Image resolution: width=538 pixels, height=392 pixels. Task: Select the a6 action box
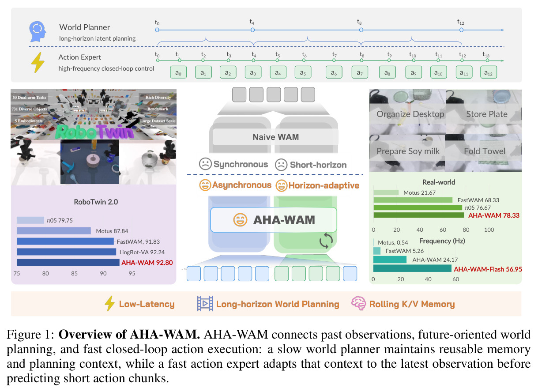[334, 73]
